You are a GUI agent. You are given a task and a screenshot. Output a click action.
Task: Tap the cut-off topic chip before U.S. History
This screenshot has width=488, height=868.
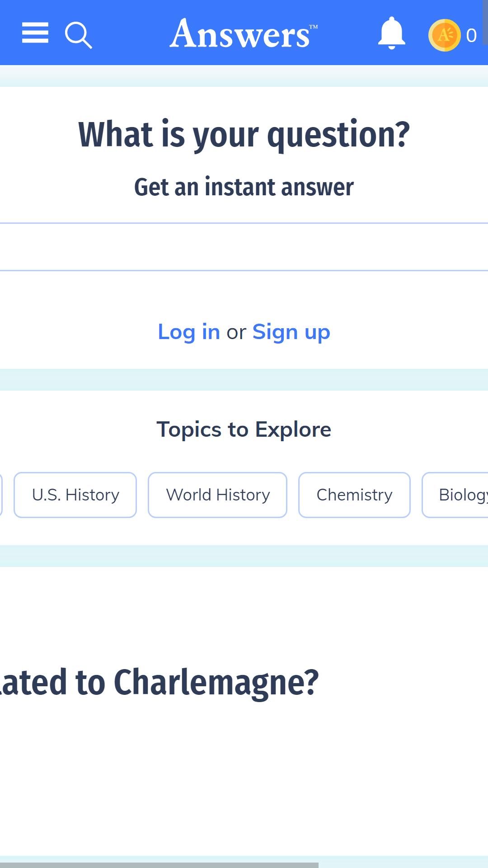point(1,495)
